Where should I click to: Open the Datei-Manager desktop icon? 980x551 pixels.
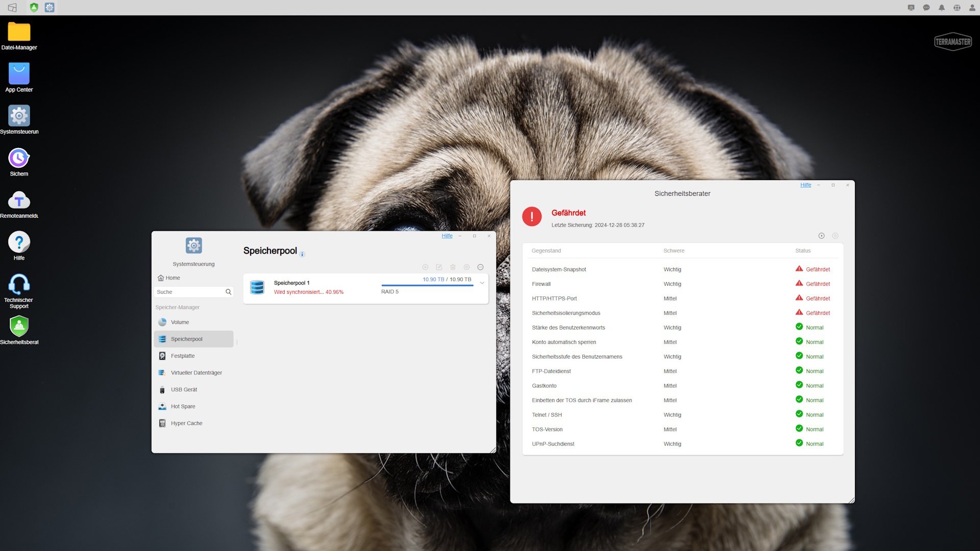tap(19, 36)
